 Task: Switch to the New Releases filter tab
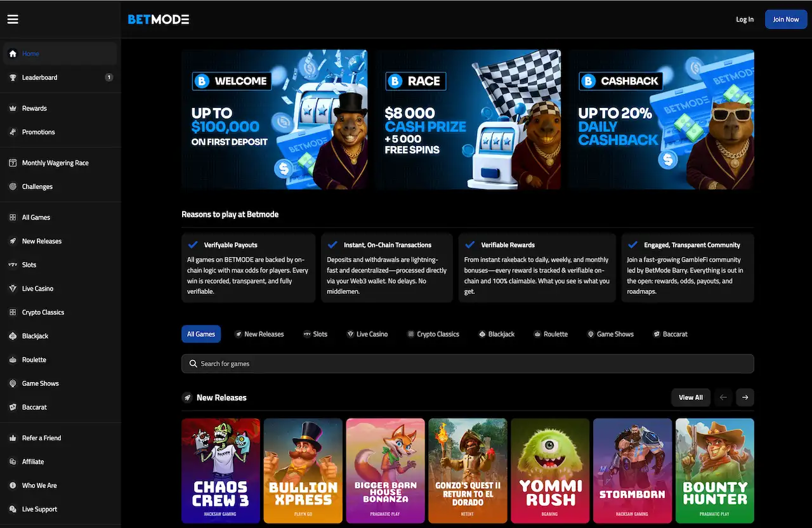point(259,334)
